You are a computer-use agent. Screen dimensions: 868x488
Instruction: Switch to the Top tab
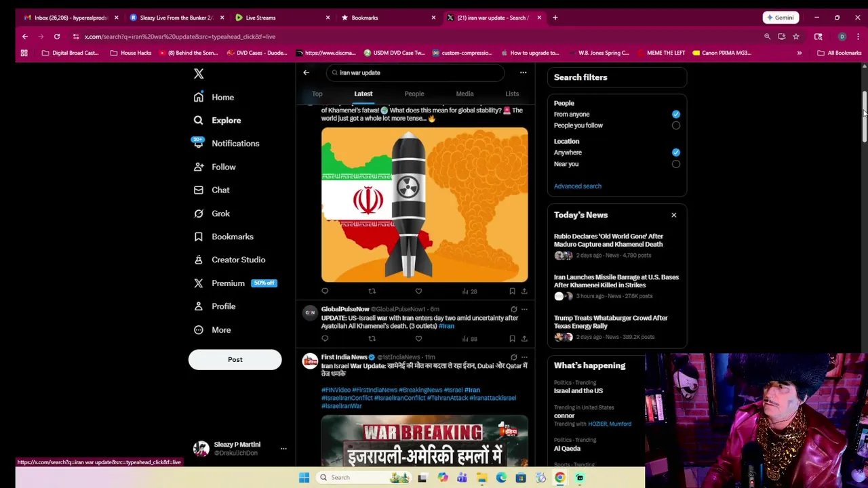pyautogui.click(x=317, y=94)
